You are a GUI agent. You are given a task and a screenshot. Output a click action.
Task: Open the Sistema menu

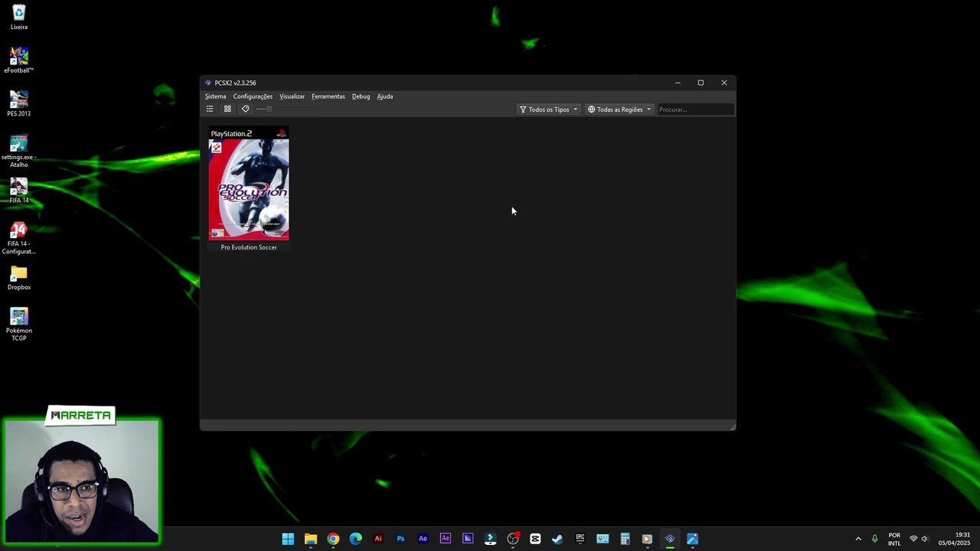point(215,96)
